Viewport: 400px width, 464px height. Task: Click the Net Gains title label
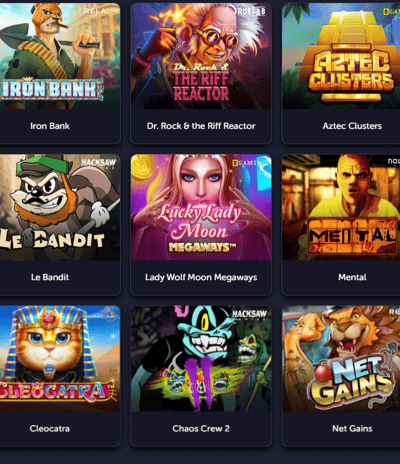pos(352,429)
